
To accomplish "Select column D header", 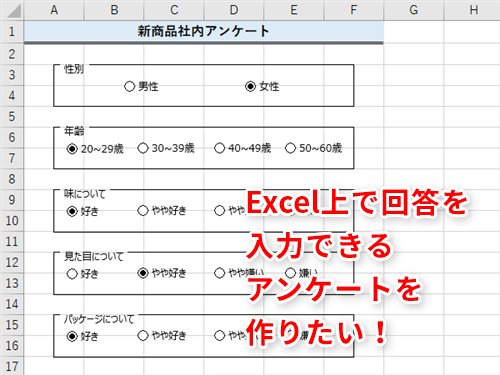I will pos(234,10).
